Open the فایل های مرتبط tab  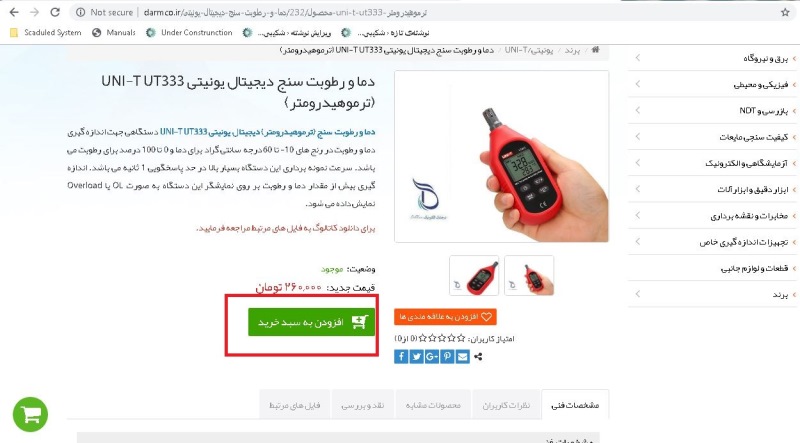[294, 405]
